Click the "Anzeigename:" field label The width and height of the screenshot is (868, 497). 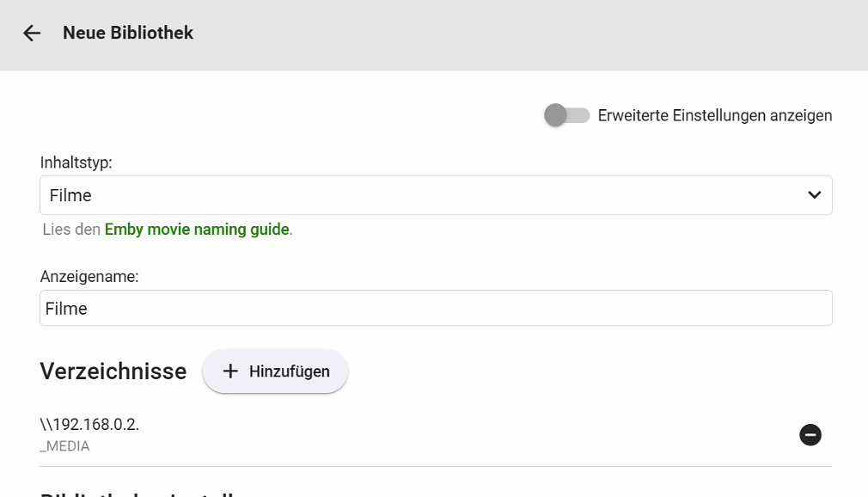point(89,276)
